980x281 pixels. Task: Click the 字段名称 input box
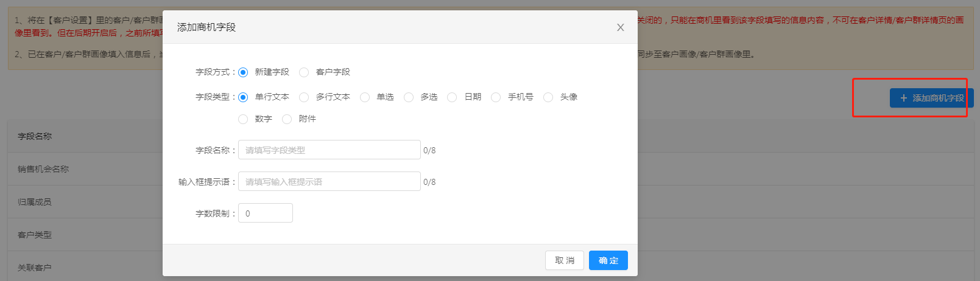pos(329,150)
